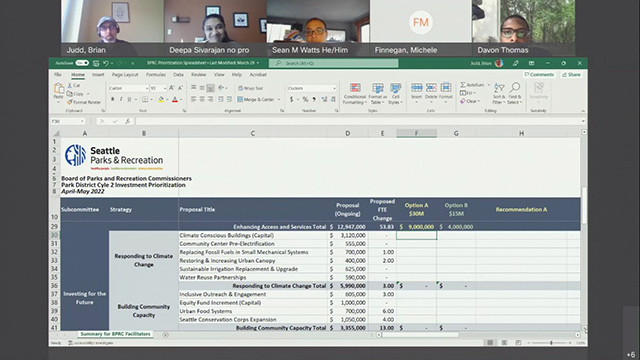The image size is (640, 360).
Task: Click the Increase Font Size icon
Action: 172,88
